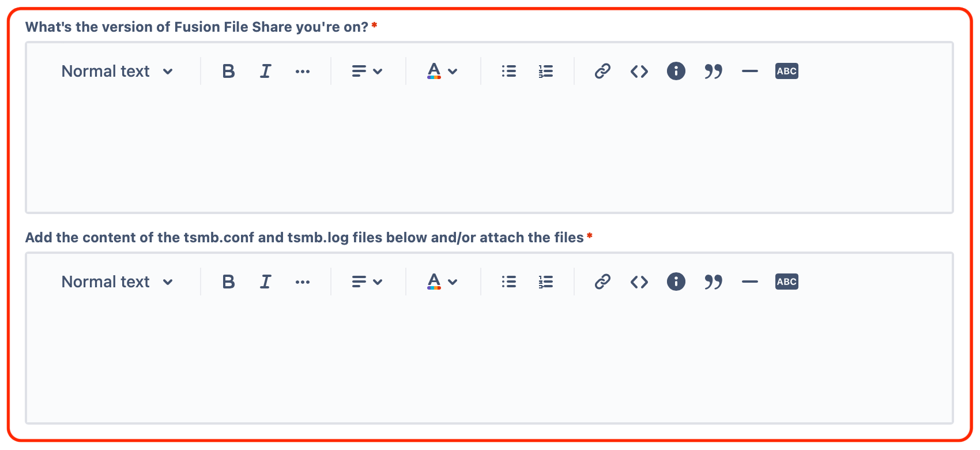
Task: Open text alignment menu in version editor
Action: click(367, 71)
